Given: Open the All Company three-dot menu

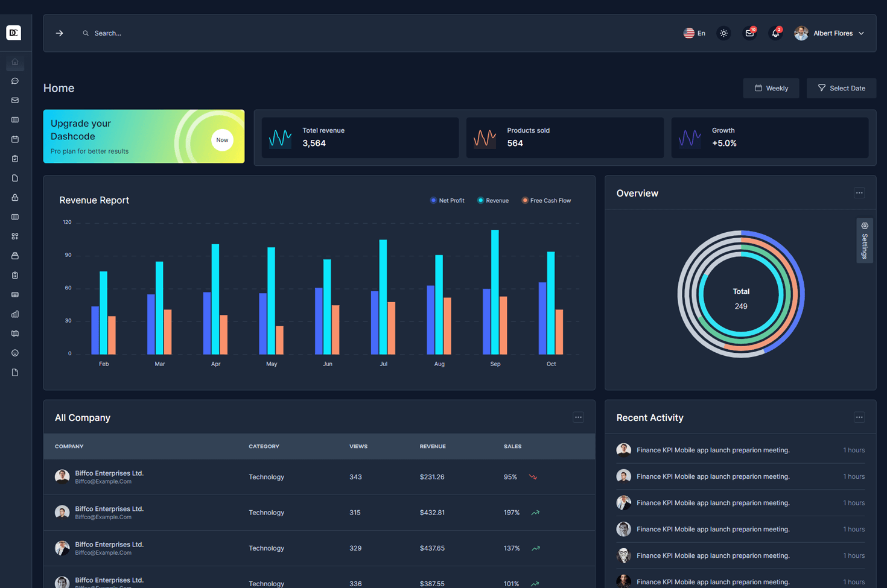Looking at the screenshot, I should (x=578, y=417).
